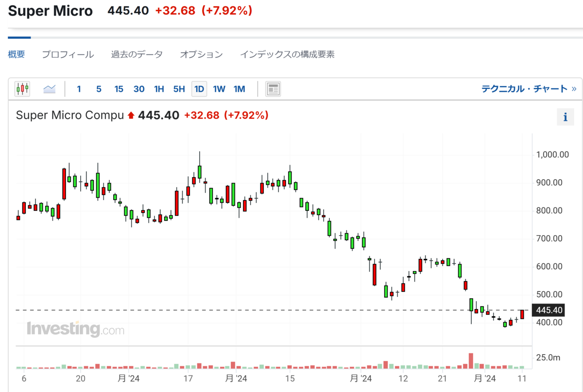Click the Super Micro Compu chart label
Image resolution: width=583 pixels, height=392 pixels.
click(x=70, y=116)
